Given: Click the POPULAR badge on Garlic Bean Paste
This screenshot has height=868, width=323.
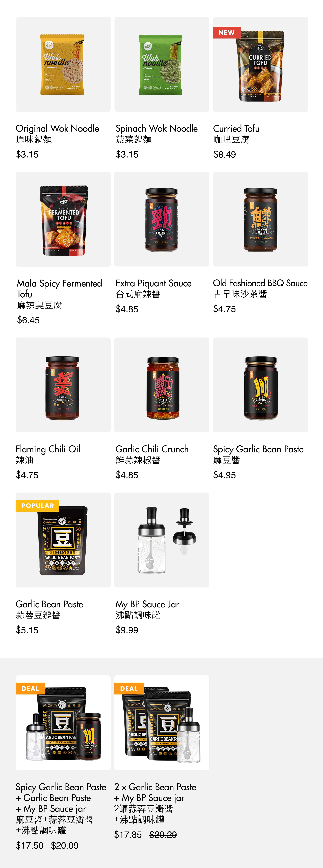Looking at the screenshot, I should click(37, 506).
